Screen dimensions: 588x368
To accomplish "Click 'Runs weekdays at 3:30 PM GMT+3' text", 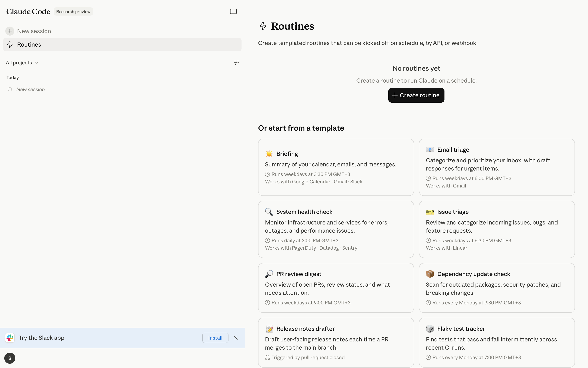I will 311,174.
